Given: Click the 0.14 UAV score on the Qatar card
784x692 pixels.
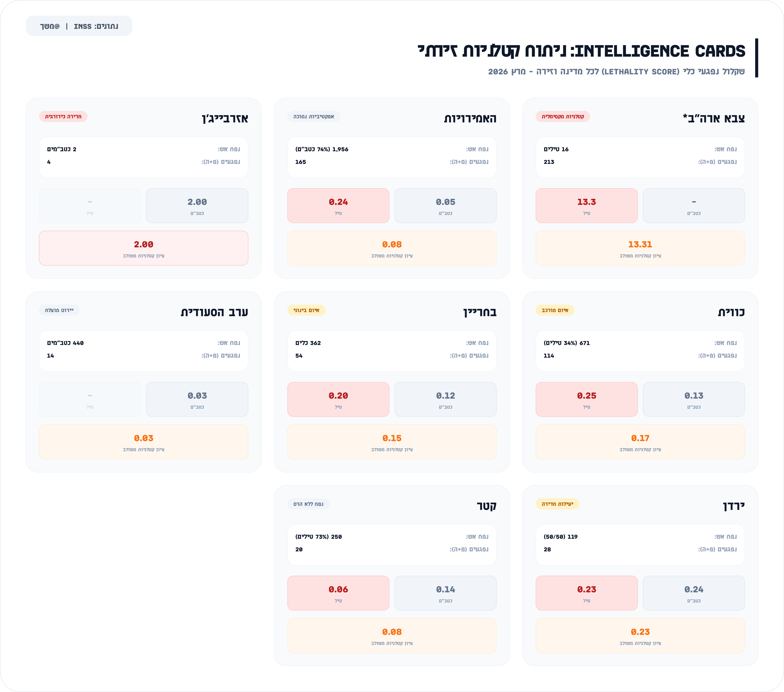Looking at the screenshot, I should pos(445,593).
